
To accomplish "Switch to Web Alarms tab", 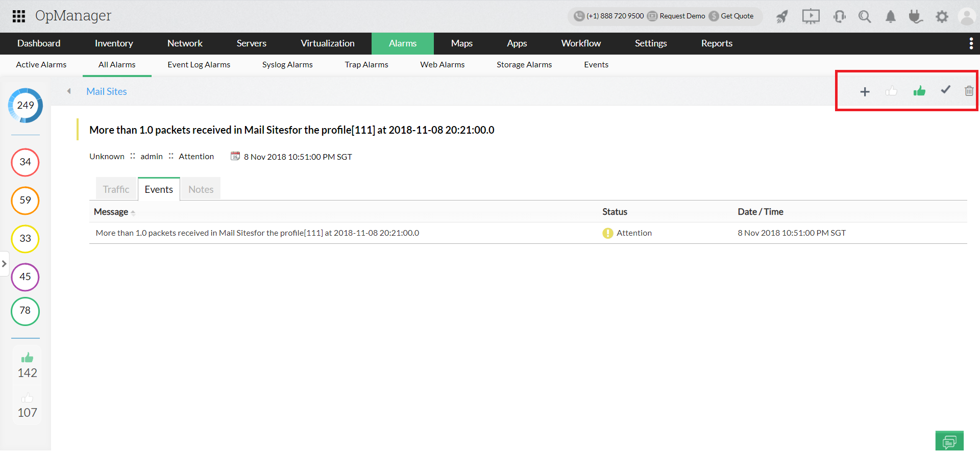I will (x=443, y=65).
